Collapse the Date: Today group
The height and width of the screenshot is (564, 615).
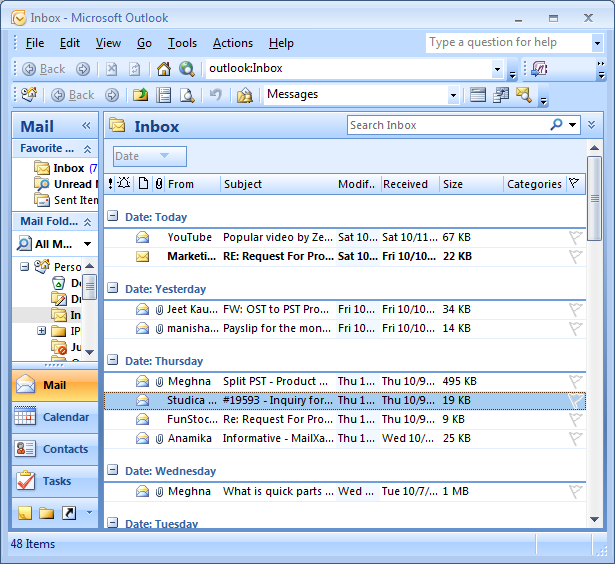coord(113,216)
